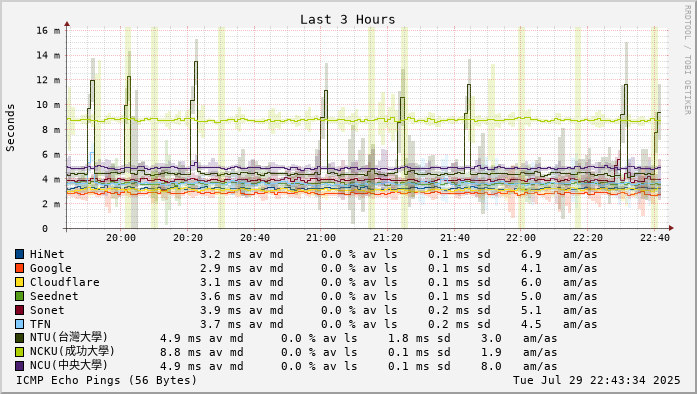
Task: Click the Seednet green legend swatch
Action: (20, 296)
